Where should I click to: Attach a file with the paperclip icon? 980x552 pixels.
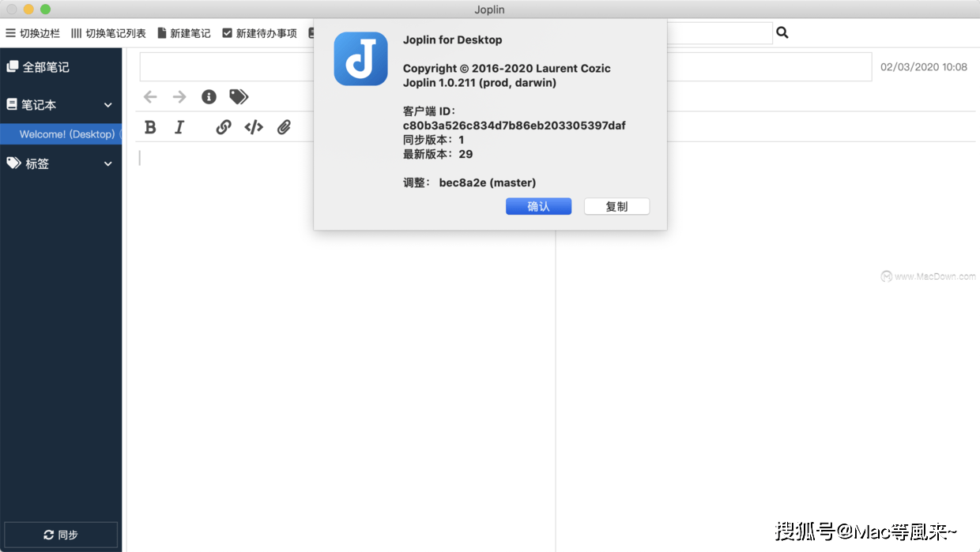tap(284, 127)
